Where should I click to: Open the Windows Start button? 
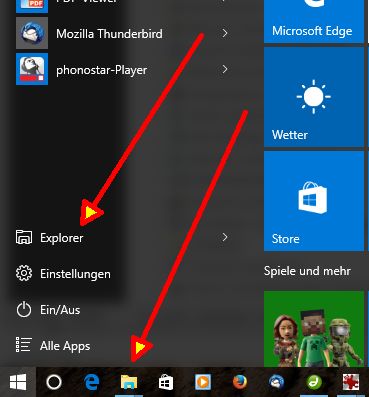point(18,382)
